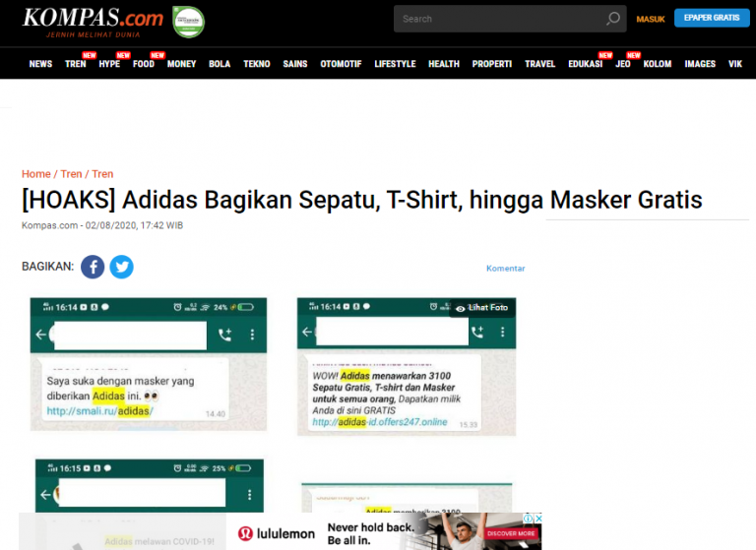
Task: Open the HEALTH menu item
Action: pyautogui.click(x=444, y=64)
